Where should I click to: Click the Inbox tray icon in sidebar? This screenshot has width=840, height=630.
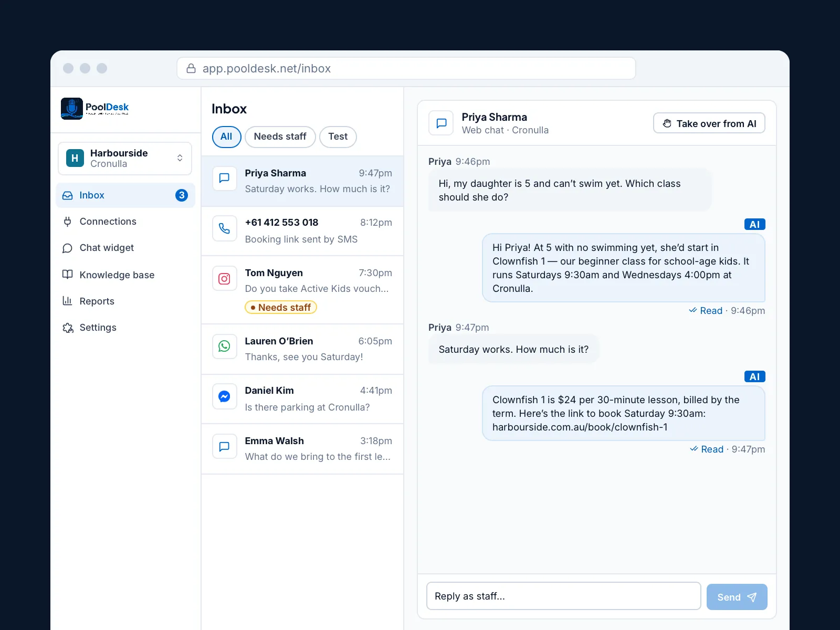(x=68, y=195)
